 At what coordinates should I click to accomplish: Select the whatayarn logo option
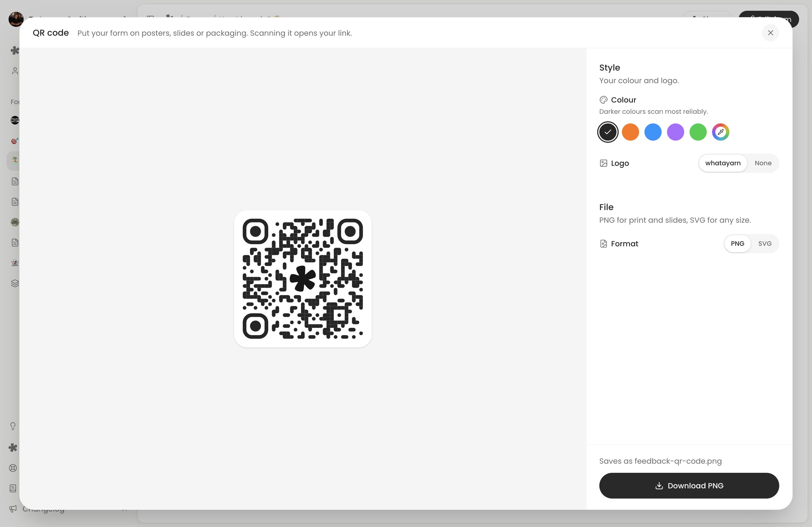[723, 163]
